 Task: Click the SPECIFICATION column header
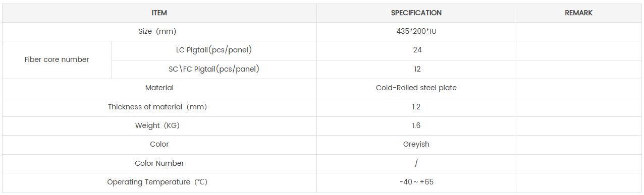(416, 13)
